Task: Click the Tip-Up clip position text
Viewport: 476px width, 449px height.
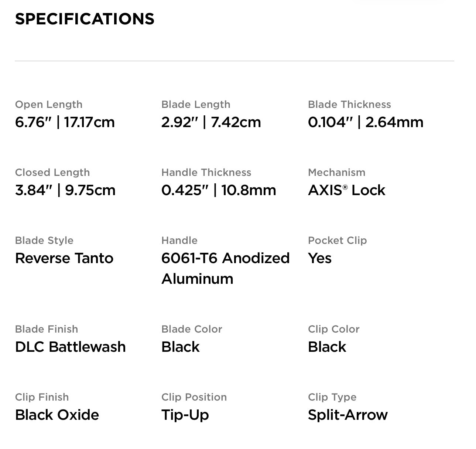Action: click(x=185, y=415)
